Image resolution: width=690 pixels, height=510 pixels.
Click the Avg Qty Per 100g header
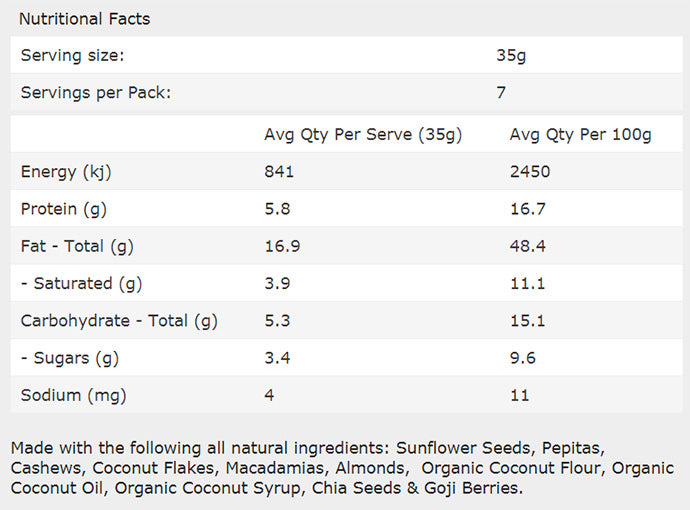[x=580, y=134]
